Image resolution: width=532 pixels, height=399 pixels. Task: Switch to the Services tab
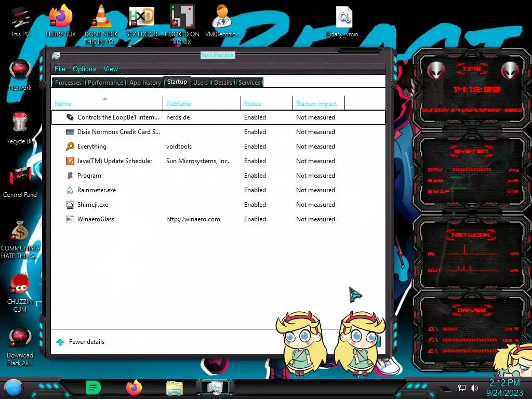(x=249, y=83)
